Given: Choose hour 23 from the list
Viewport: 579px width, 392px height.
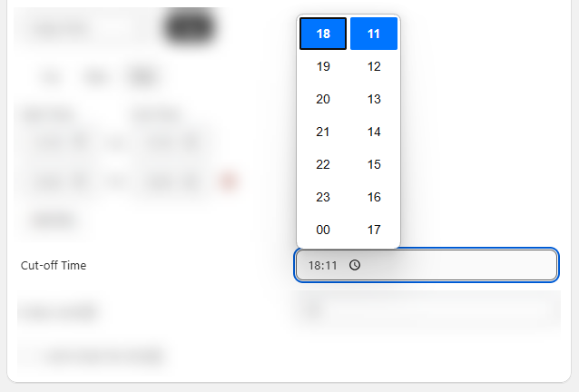Looking at the screenshot, I should tap(323, 197).
